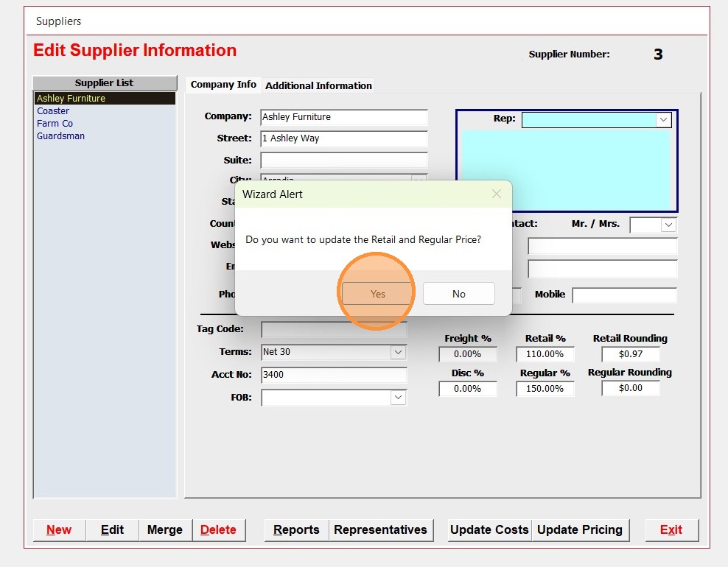Select the Company Info tab
The width and height of the screenshot is (728, 567).
click(223, 85)
